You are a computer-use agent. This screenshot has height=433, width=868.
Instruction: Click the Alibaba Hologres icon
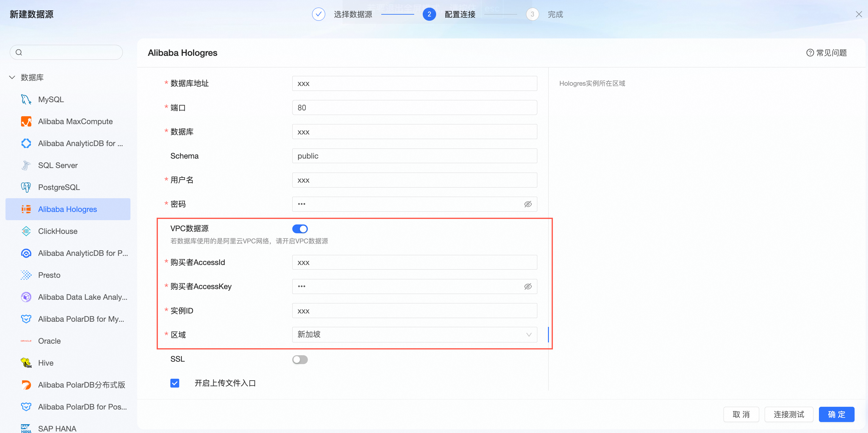(26, 209)
